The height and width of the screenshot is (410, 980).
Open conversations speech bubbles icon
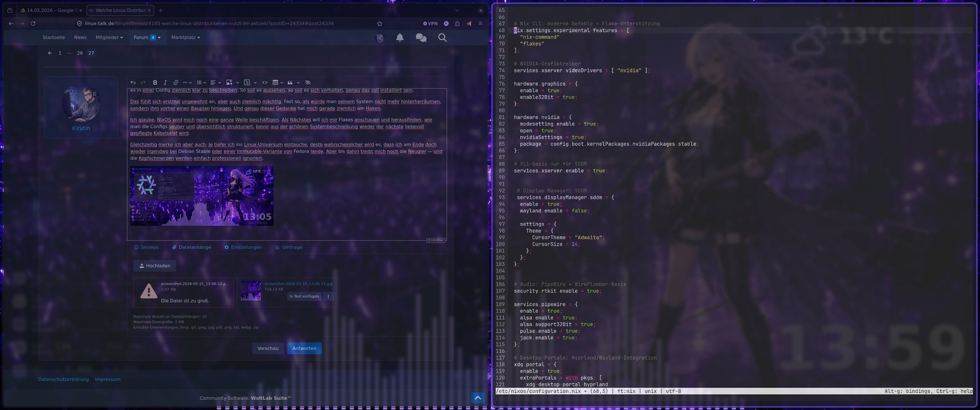click(421, 37)
